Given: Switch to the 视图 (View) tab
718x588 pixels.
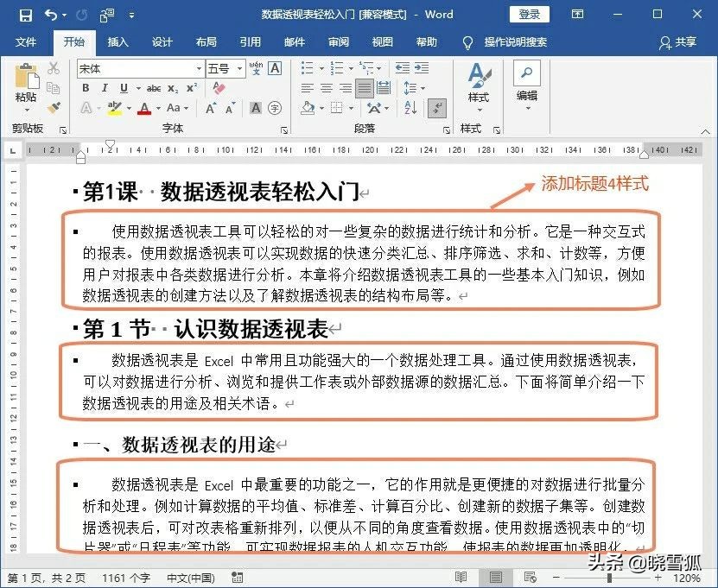Looking at the screenshot, I should (382, 41).
